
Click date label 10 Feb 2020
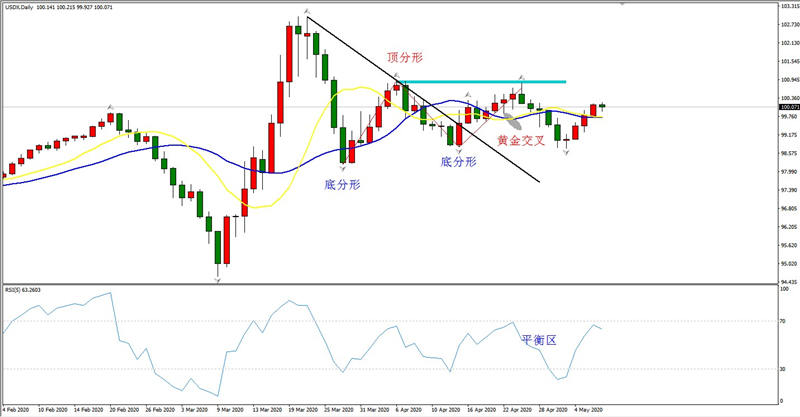click(54, 410)
